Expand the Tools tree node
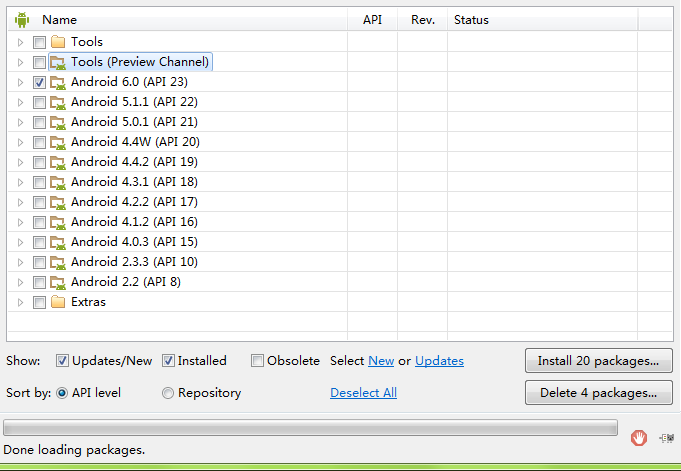681x471 pixels. (20, 42)
